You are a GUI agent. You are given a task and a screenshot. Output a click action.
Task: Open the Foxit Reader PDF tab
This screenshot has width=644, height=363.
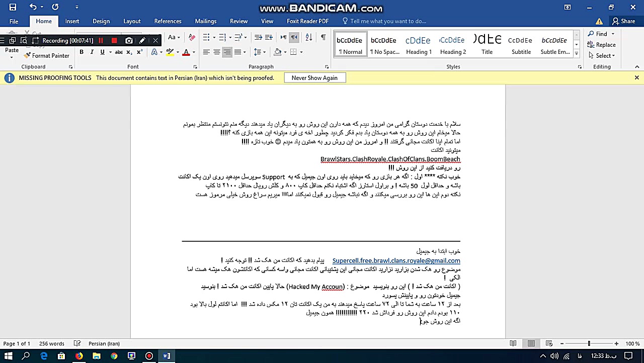click(307, 21)
